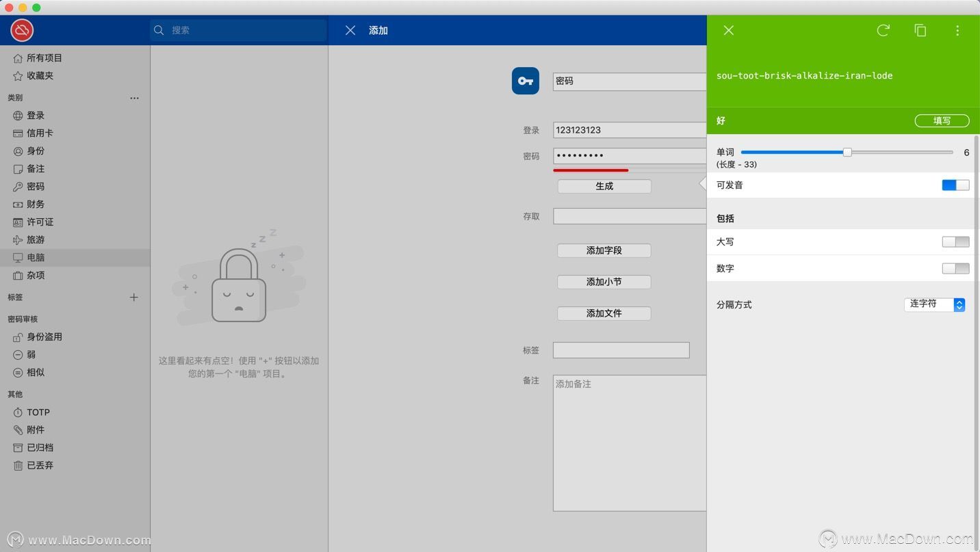Viewport: 980px width, 552px height.
Task: Open 相似 passwords audit
Action: tap(75, 373)
